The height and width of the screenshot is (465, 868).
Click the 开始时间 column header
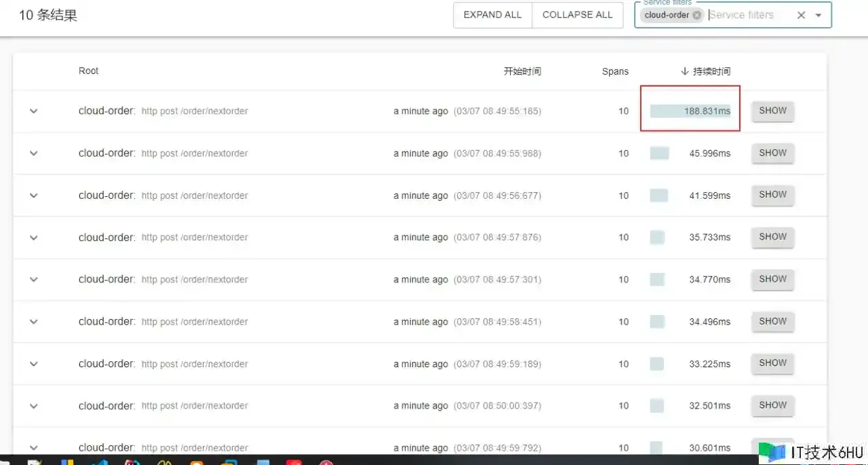coord(522,71)
